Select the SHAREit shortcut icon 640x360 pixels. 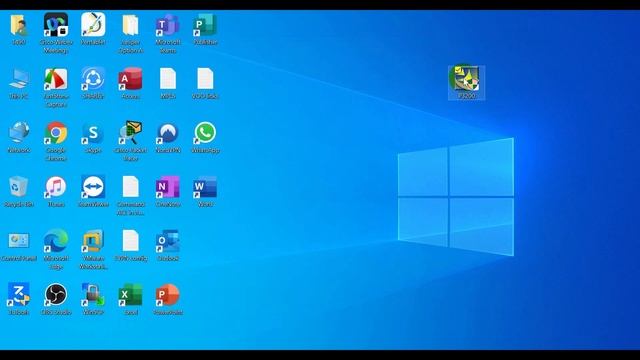coord(93,79)
